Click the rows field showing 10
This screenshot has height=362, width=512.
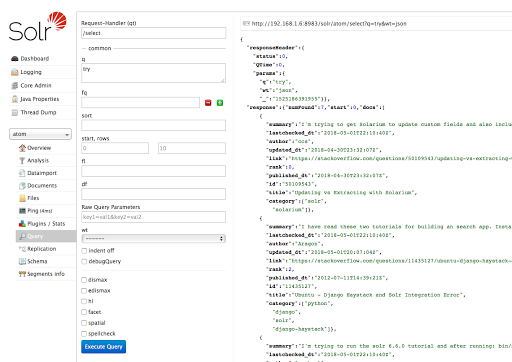click(192, 148)
